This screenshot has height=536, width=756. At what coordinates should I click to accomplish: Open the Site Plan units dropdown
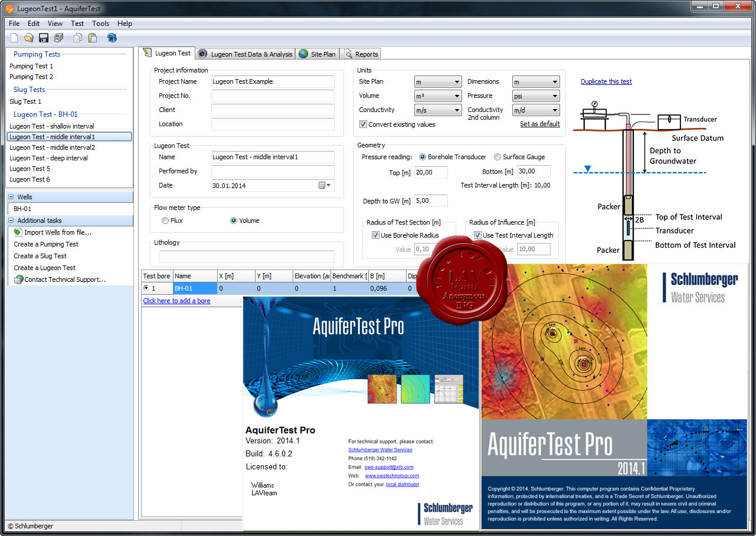[438, 82]
